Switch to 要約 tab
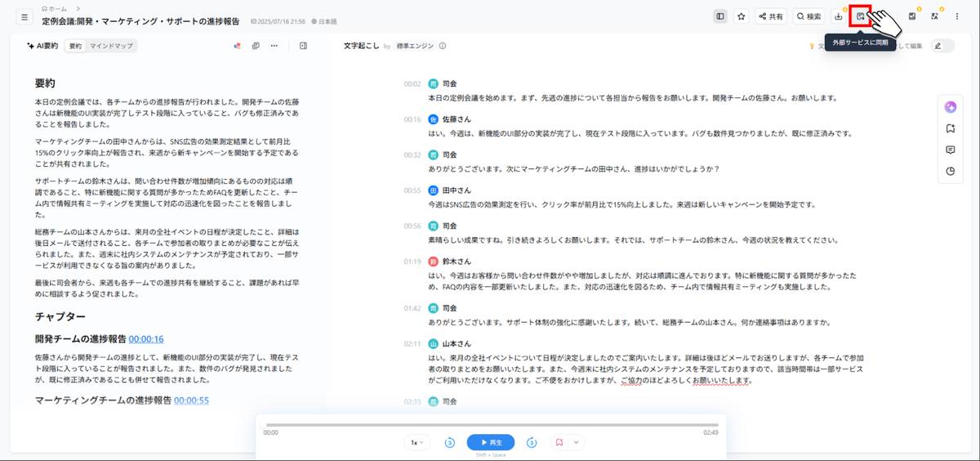This screenshot has width=980, height=461. tap(75, 46)
